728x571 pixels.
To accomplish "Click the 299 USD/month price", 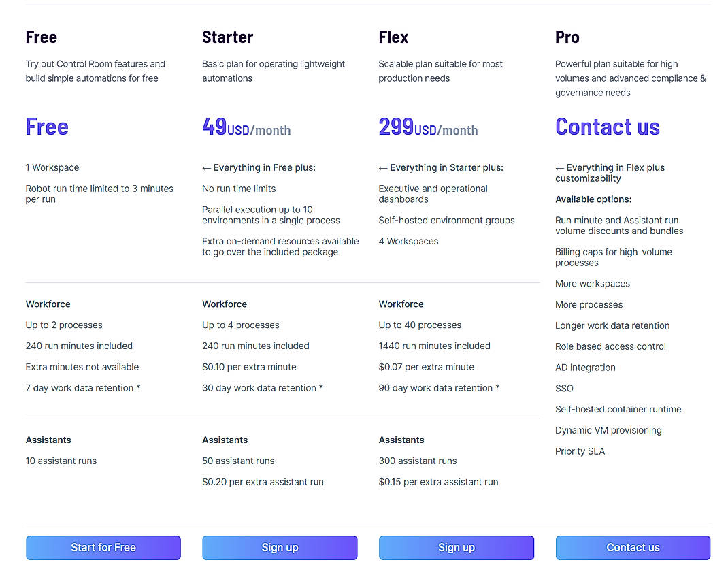I will tap(428, 127).
